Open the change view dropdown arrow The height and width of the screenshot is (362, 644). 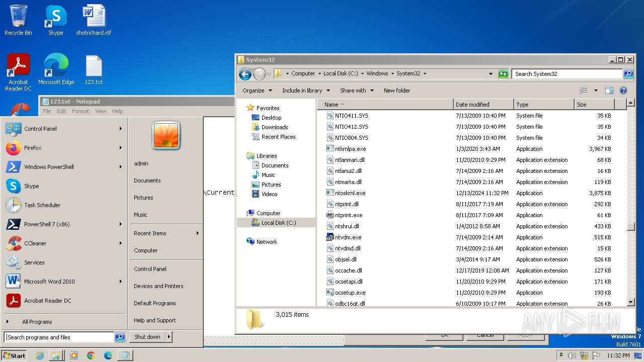point(596,90)
